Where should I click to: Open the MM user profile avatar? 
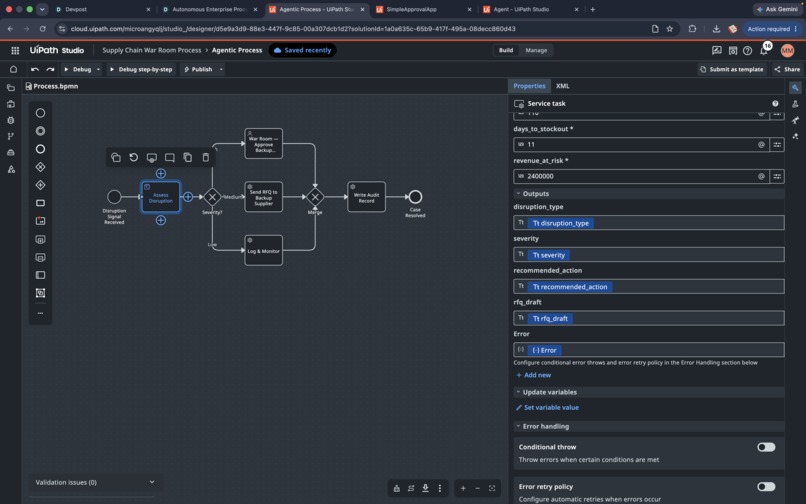(x=787, y=50)
